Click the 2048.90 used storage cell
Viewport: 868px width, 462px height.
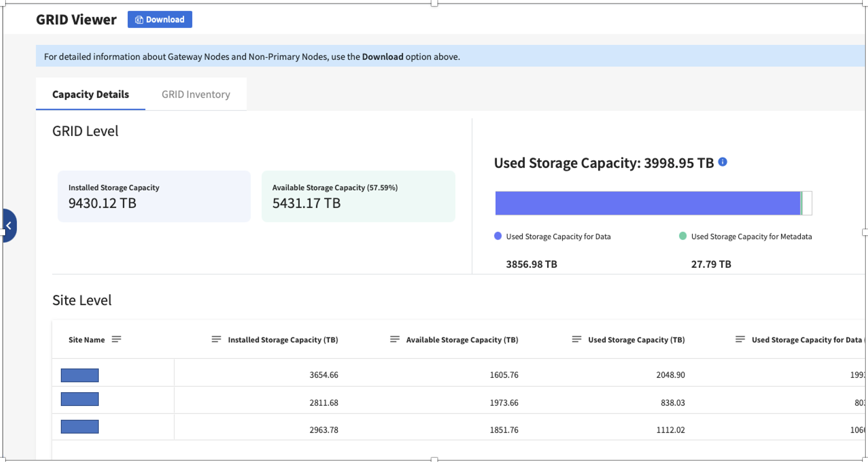click(x=670, y=375)
